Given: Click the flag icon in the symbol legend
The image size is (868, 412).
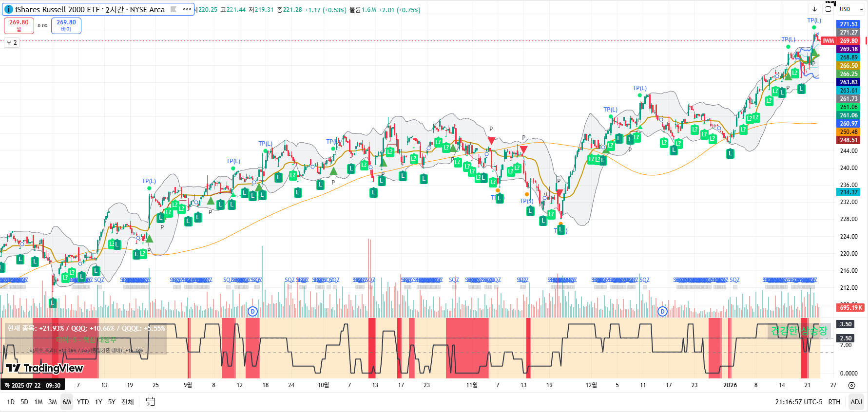Looking at the screenshot, I should [x=174, y=9].
